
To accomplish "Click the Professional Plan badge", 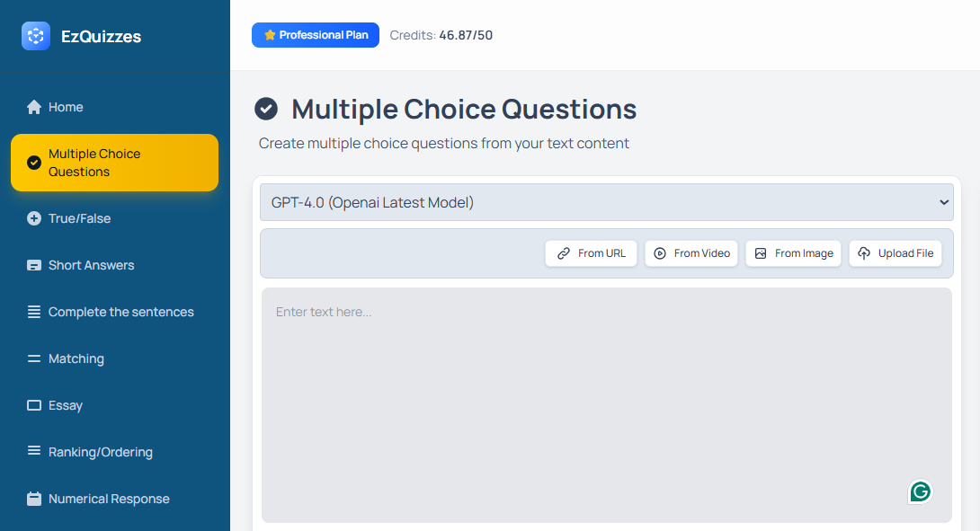I will (x=316, y=35).
